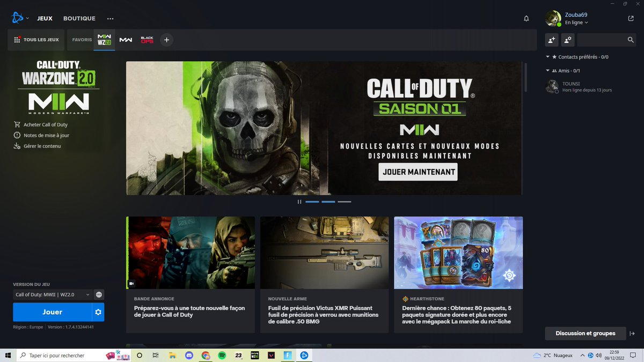Viewport: 644px width, 362px height.
Task: Open the game region globe selector
Action: click(99, 294)
